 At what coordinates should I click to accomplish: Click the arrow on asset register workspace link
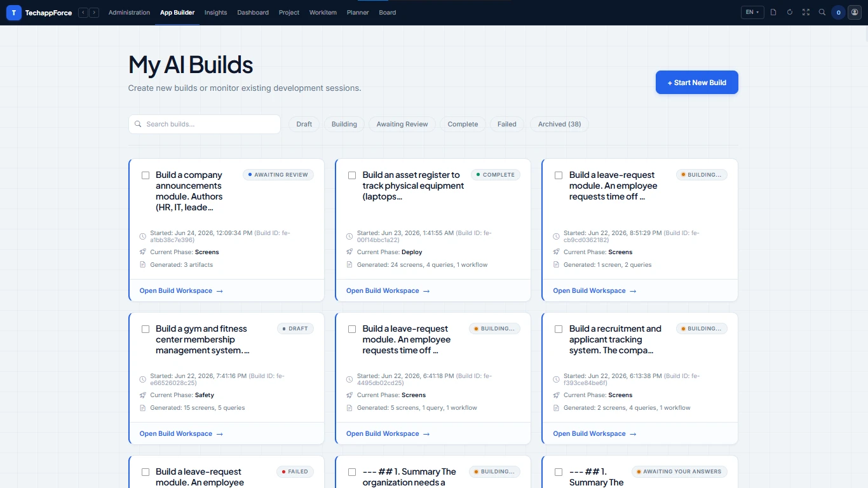tap(426, 291)
